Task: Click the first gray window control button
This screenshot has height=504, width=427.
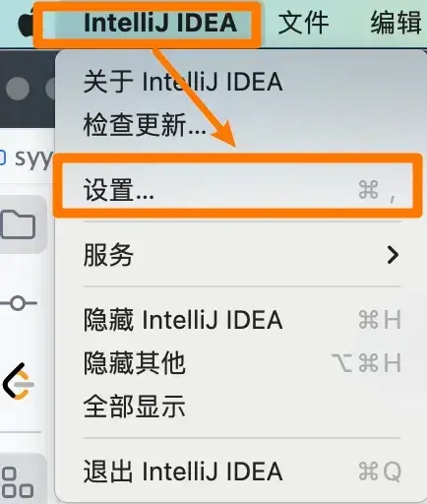Action: tap(18, 89)
